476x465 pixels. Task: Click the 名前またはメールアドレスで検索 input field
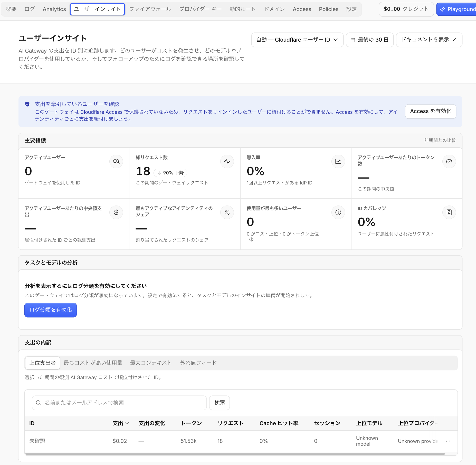pyautogui.click(x=119, y=403)
